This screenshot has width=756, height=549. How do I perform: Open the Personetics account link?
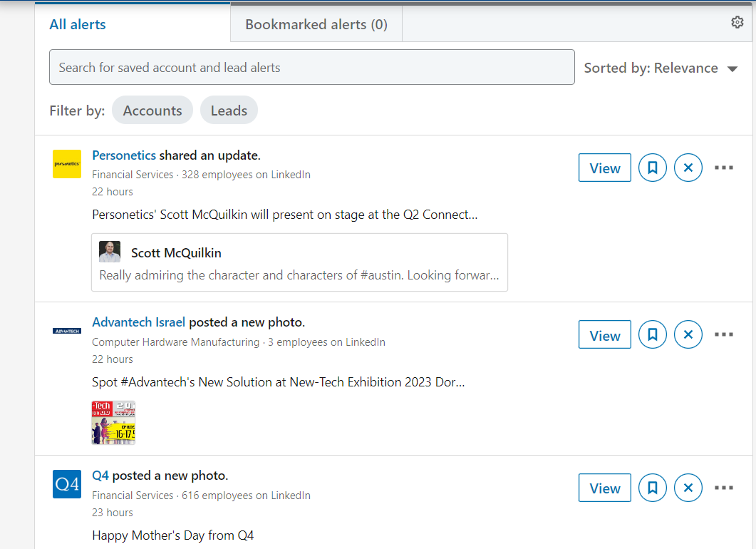(x=124, y=155)
